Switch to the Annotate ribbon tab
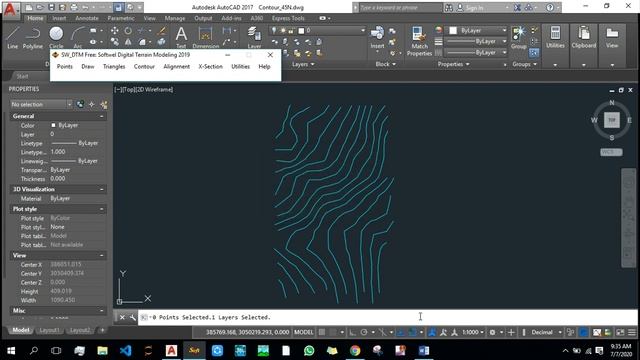Viewport: 640px width, 360px height. tap(87, 18)
